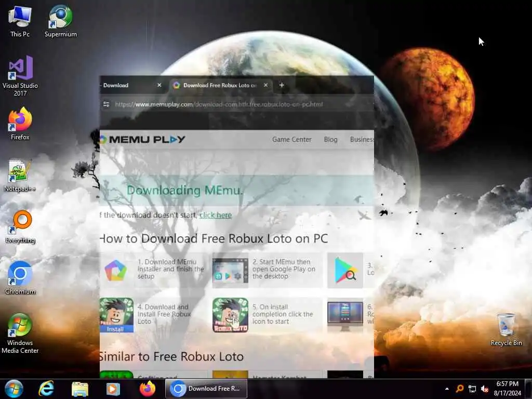Open Windows Media Center shortcut
532x399 pixels.
(20, 334)
